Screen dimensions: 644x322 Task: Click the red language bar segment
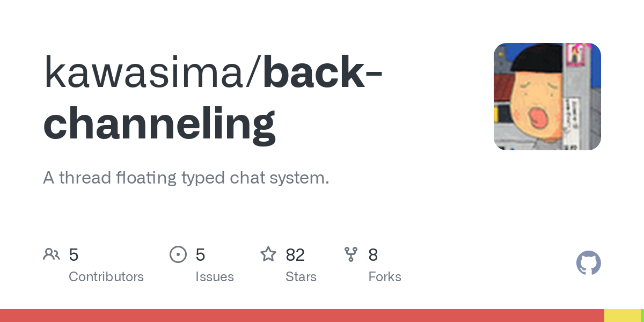[x=301, y=316]
